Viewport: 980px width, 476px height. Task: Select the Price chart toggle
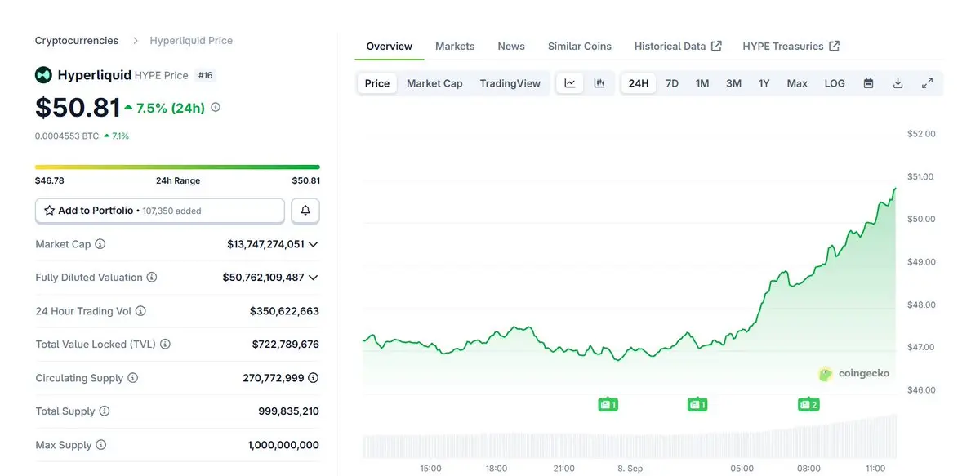(x=377, y=83)
